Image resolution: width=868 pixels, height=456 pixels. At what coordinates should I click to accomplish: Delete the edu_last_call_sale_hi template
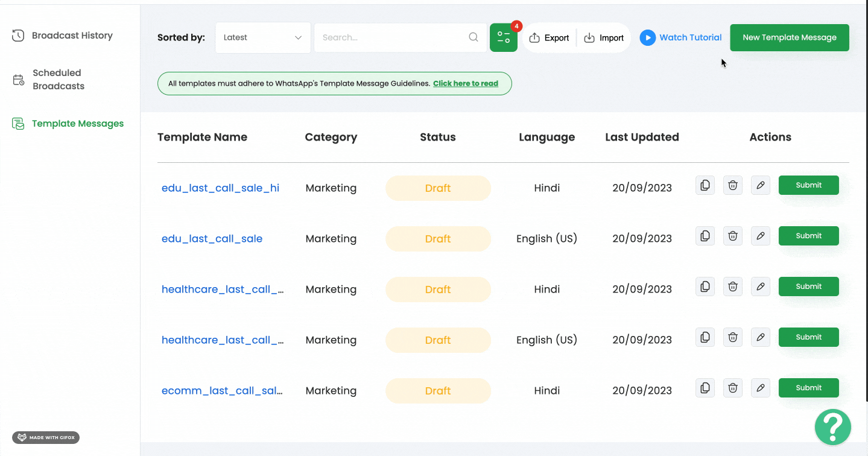pyautogui.click(x=733, y=185)
